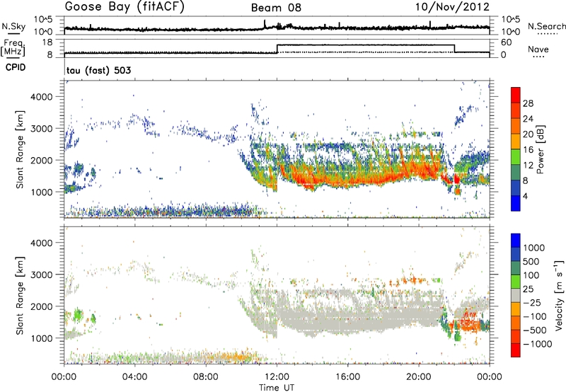This screenshot has width=566, height=392.
Task: Select the 'Beam 08' heading
Action: tap(276, 8)
